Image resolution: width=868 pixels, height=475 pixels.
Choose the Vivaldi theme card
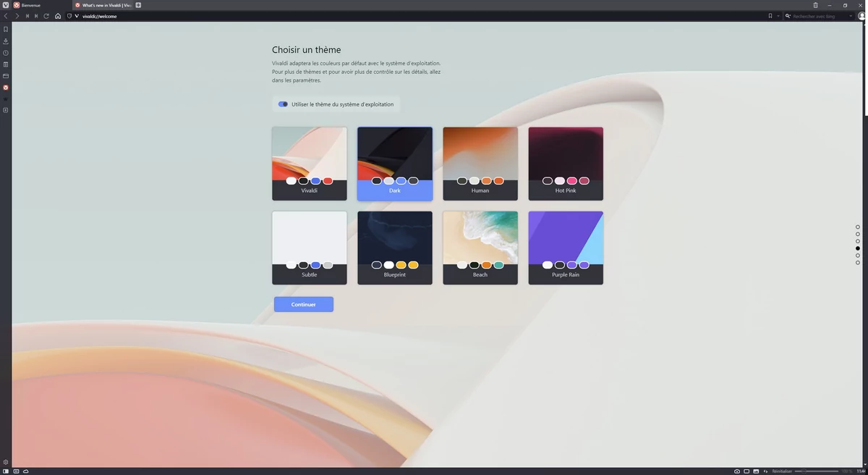tap(310, 164)
